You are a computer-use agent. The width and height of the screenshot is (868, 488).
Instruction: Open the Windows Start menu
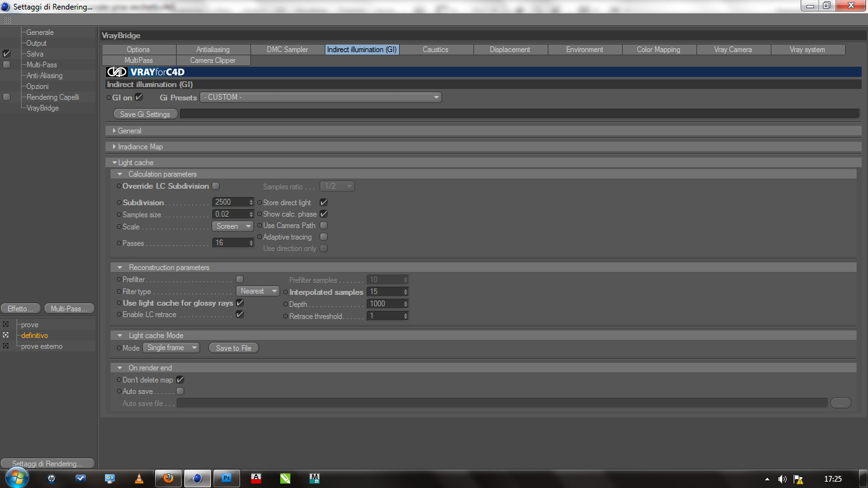[x=17, y=478]
